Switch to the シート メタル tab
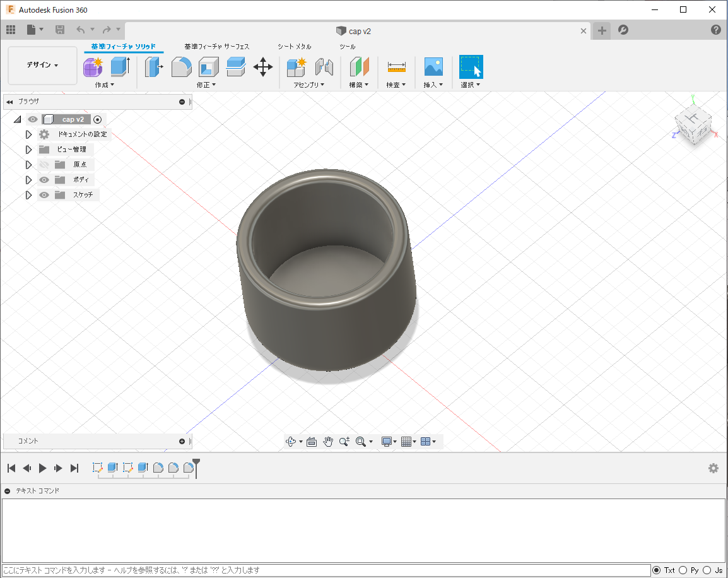Screen dimensions: 728x578 click(x=294, y=47)
